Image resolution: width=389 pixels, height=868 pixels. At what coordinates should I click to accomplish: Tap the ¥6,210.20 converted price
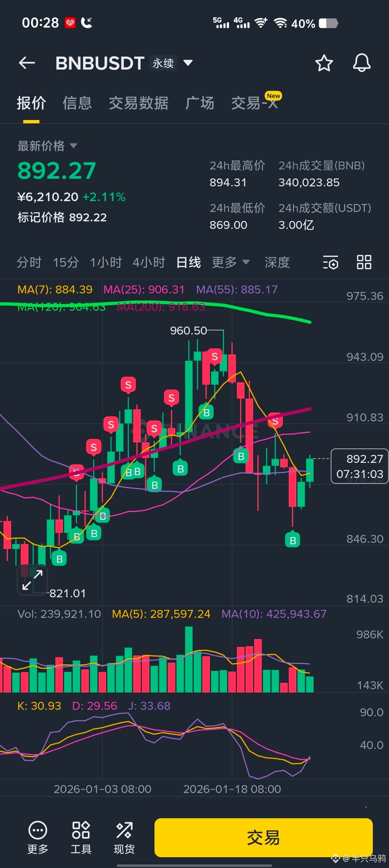pos(48,197)
